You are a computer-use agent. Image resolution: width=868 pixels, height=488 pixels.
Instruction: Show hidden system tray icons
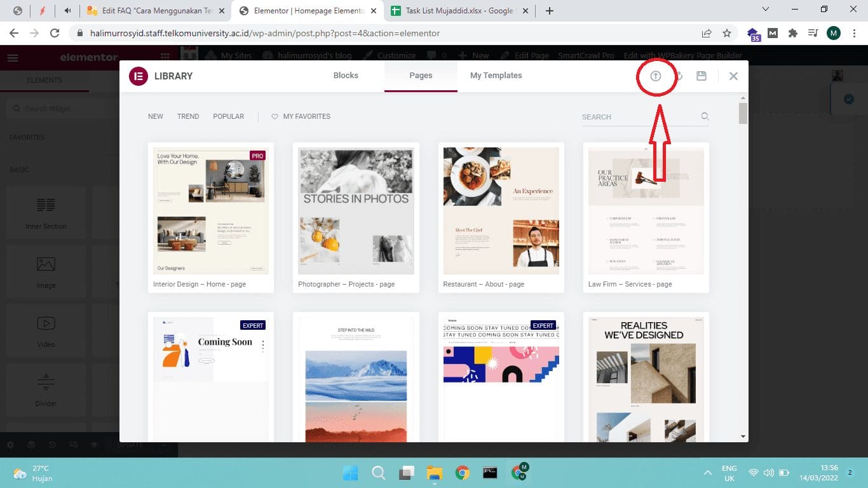(x=708, y=473)
